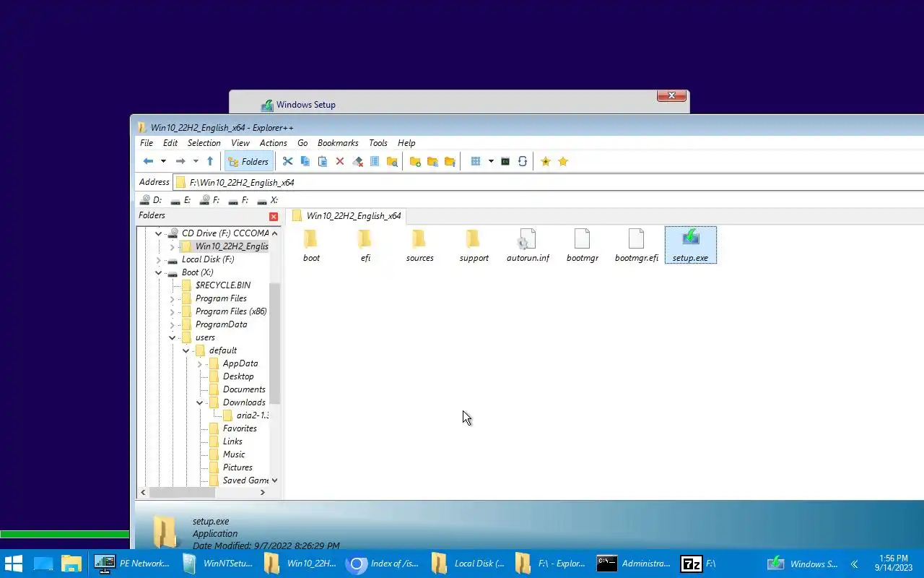Viewport: 924px width, 578px height.
Task: Go back using the Back arrow
Action: point(148,161)
